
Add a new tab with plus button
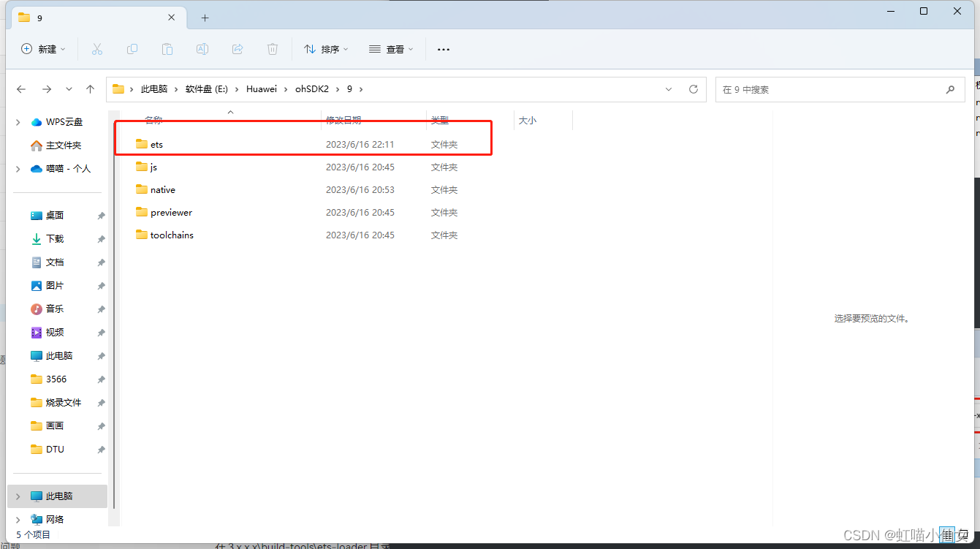pos(205,18)
